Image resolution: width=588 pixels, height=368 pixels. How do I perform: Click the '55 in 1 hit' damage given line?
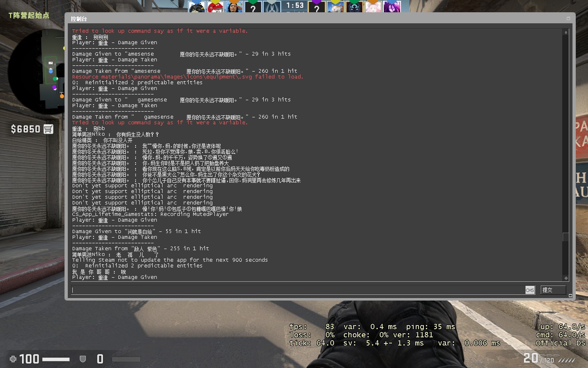(x=136, y=231)
